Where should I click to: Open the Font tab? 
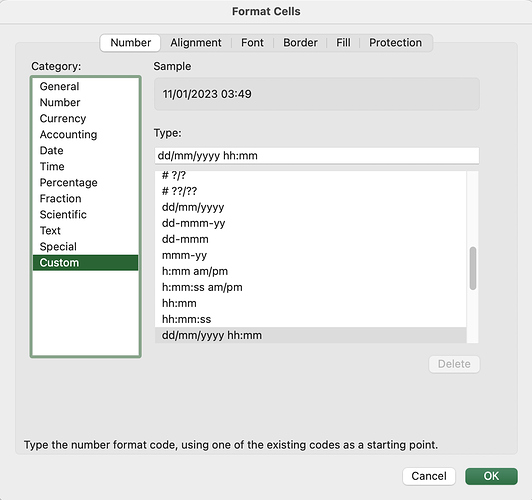252,43
